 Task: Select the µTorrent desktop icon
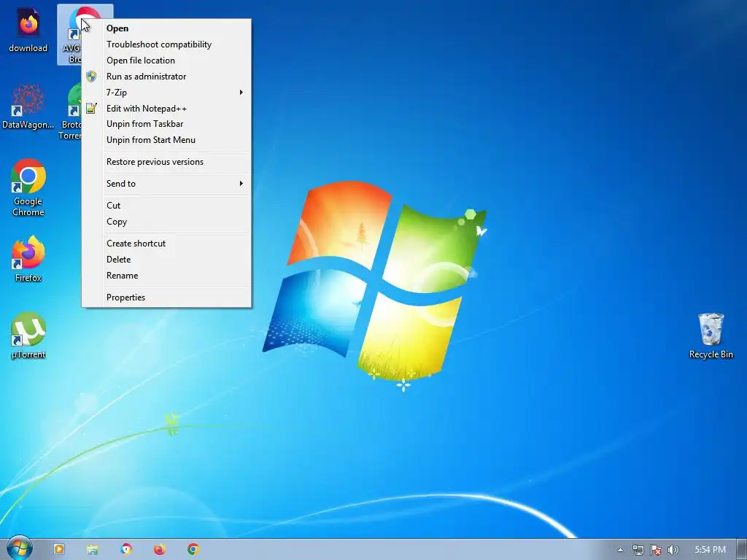tap(28, 335)
